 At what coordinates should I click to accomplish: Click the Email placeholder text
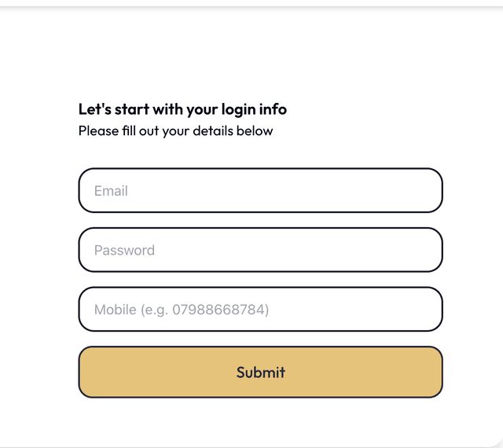click(x=111, y=191)
